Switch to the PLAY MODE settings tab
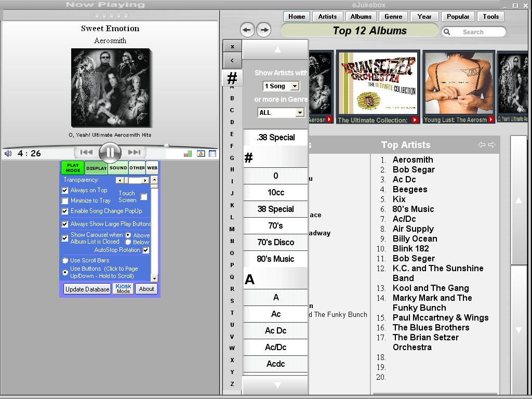This screenshot has width=532, height=399. 73,168
